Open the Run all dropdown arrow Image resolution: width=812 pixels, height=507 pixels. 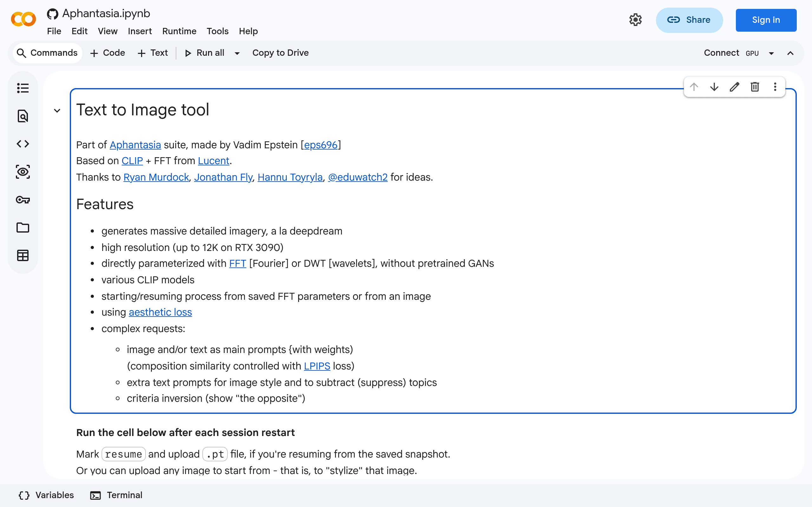pos(237,53)
